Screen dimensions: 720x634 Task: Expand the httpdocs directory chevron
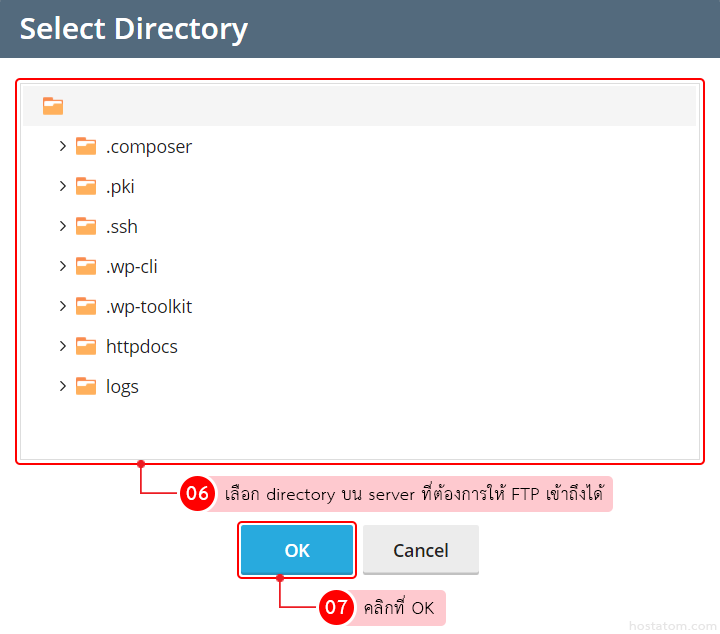coord(63,346)
